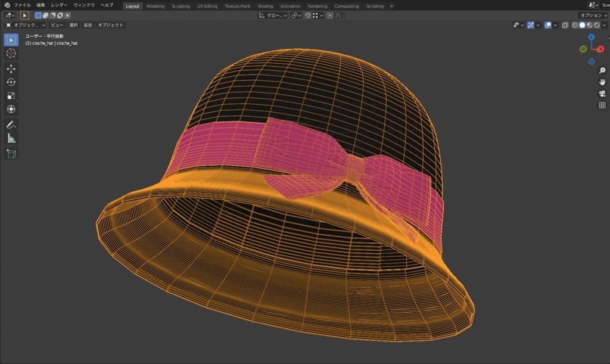Screen dimensions: 610x364
Task: Activate the Rotate tool
Action: 11,82
